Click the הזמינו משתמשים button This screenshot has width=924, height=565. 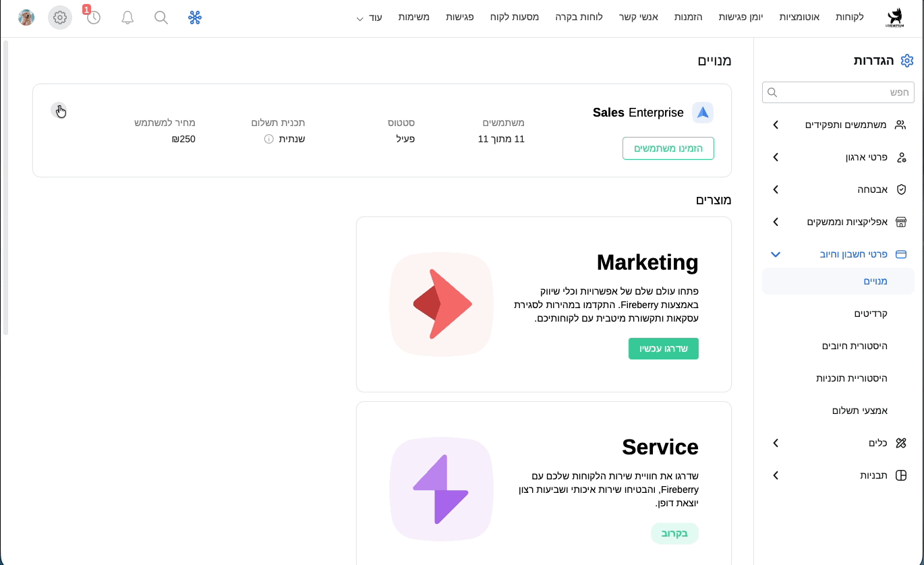(x=668, y=148)
